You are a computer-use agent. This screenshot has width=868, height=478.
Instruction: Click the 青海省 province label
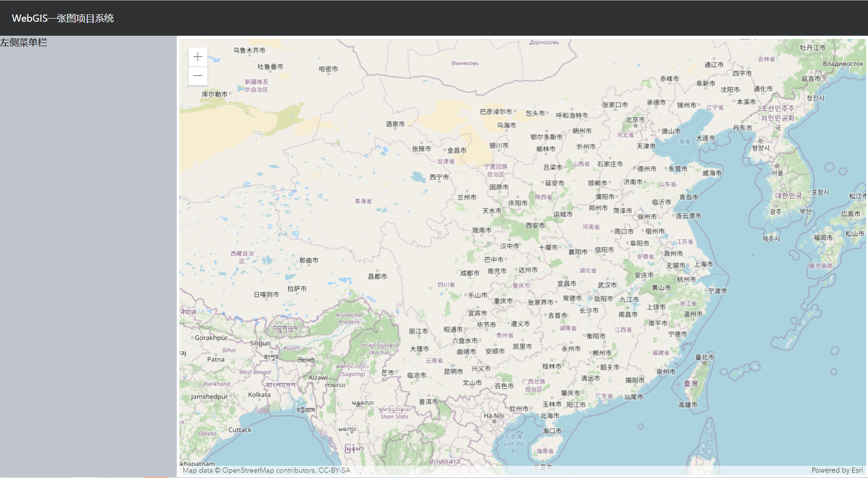point(363,201)
